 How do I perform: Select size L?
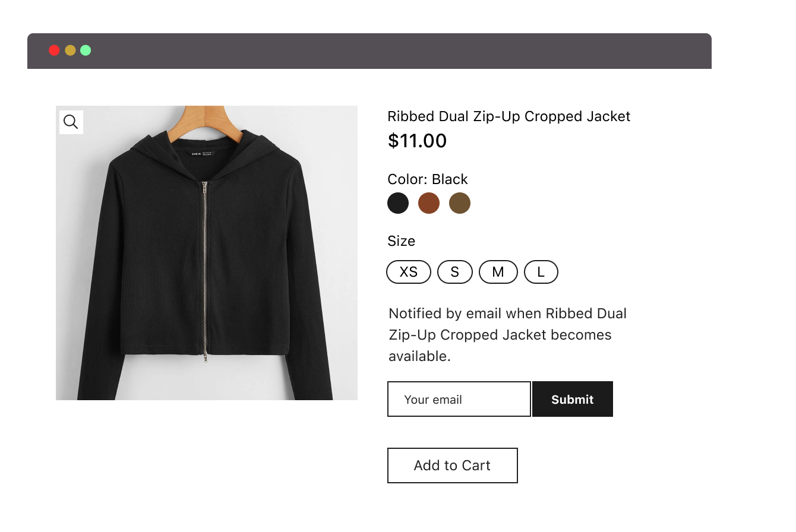pos(541,272)
